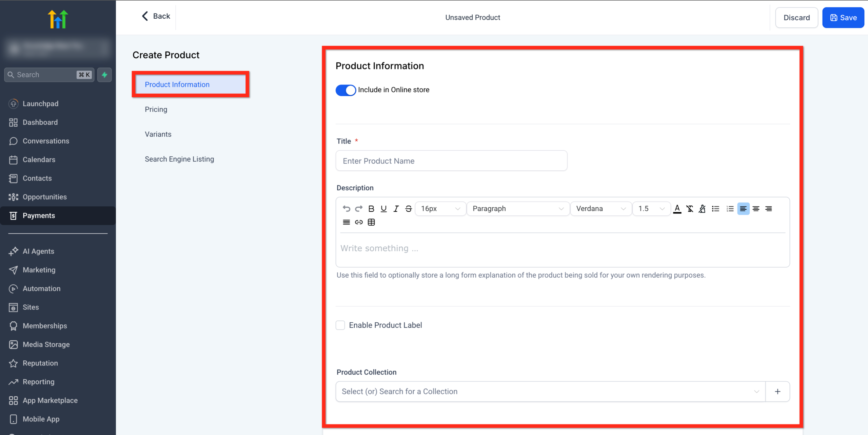The image size is (868, 435).
Task: Select the Bold formatting icon
Action: click(x=371, y=208)
